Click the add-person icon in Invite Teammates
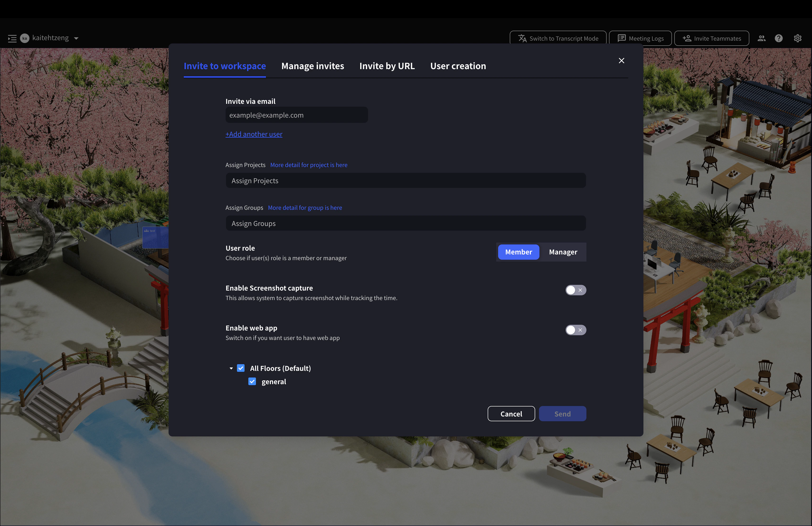This screenshot has height=526, width=812. coord(687,38)
